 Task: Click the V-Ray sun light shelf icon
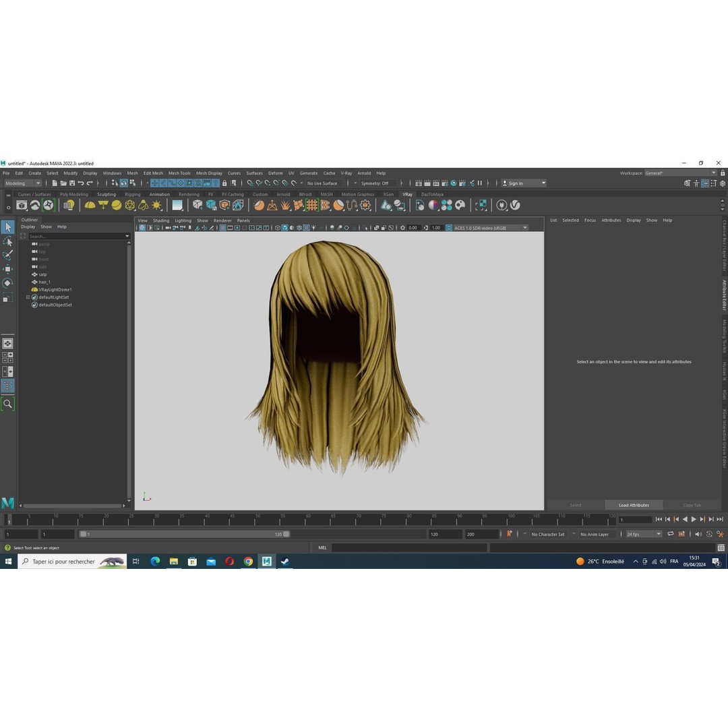pyautogui.click(x=157, y=205)
